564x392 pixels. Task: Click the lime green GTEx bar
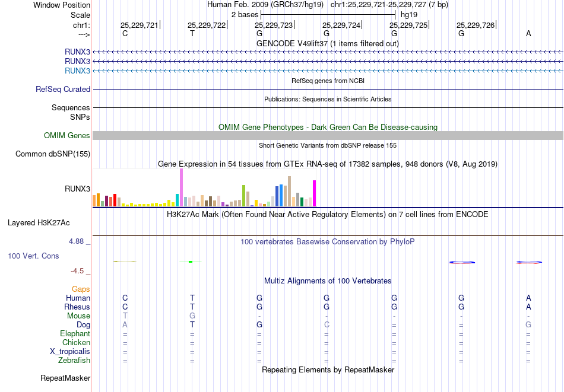point(243,196)
